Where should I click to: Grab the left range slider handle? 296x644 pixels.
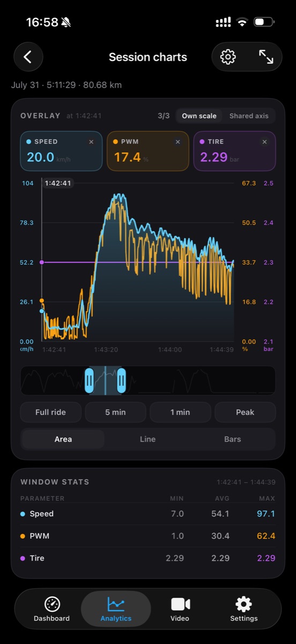(x=89, y=380)
